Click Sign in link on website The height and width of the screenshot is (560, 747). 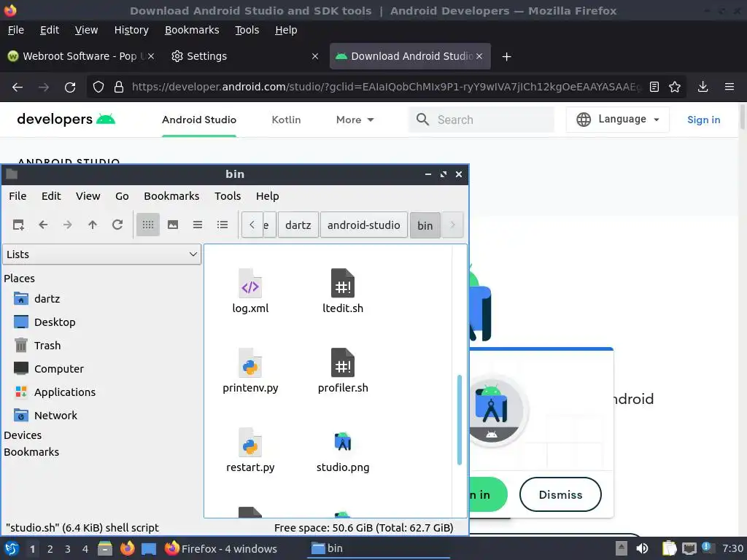pos(704,120)
